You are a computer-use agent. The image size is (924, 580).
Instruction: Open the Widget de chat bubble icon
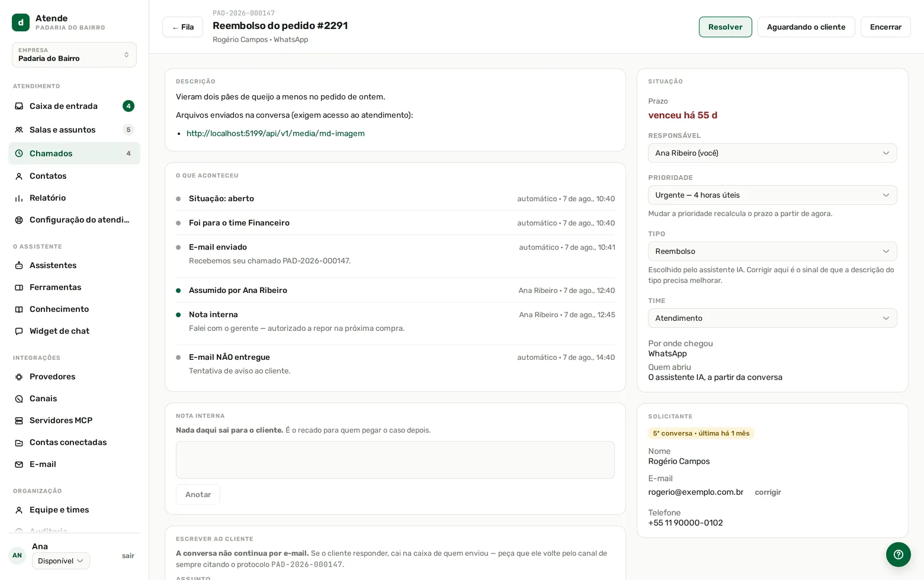19,331
